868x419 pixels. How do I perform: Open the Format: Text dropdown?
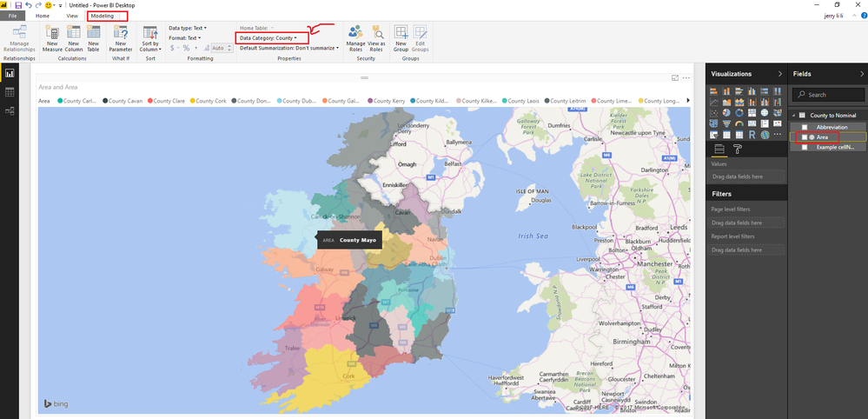click(x=185, y=38)
